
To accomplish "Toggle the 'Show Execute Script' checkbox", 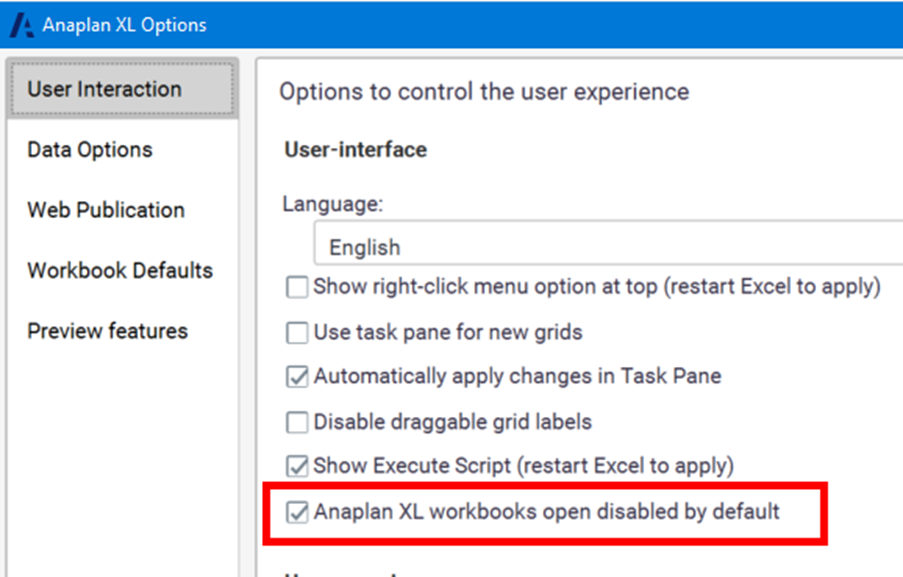I will [297, 466].
